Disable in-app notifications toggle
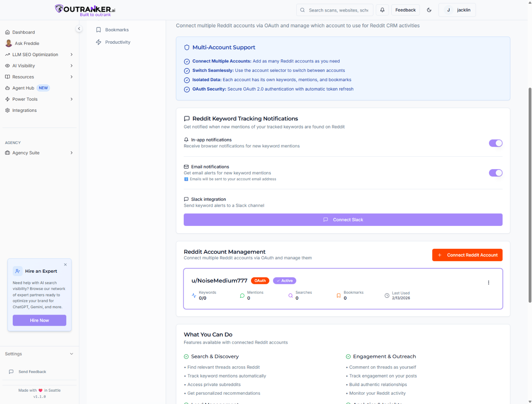532x404 pixels. click(x=495, y=143)
